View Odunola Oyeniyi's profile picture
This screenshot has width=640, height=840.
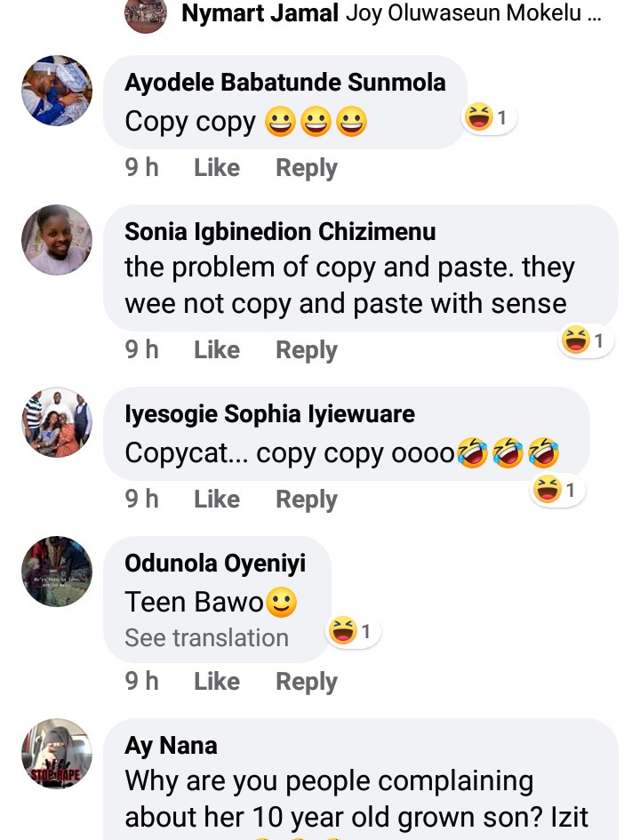coord(57,571)
